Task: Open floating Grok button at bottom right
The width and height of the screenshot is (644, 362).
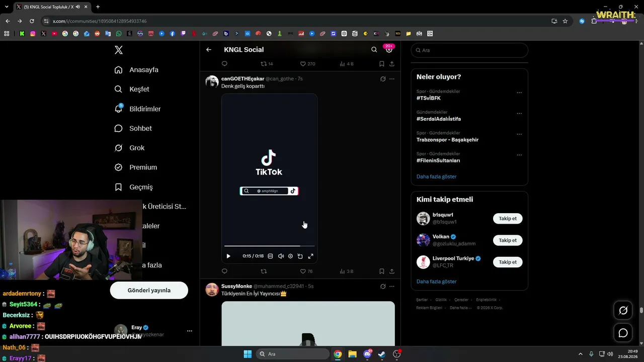Action: (x=623, y=310)
